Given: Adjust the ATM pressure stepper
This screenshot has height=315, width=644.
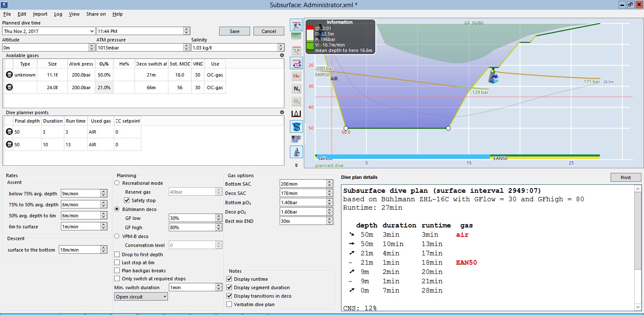Looking at the screenshot, I should [x=187, y=47].
